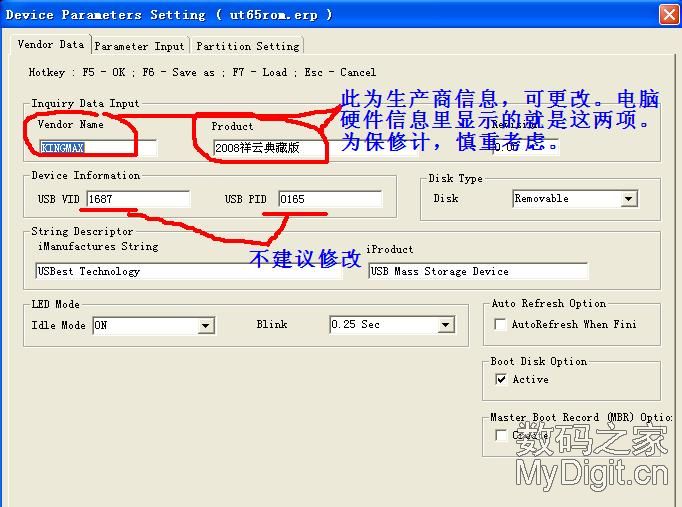682x507 pixels.
Task: Open the Disk type Removable dropdown
Action: 575,199
